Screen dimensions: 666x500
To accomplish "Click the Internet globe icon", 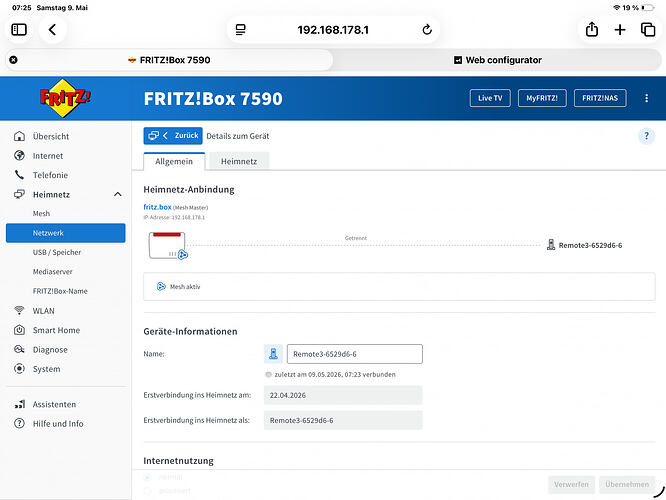I will tap(19, 155).
